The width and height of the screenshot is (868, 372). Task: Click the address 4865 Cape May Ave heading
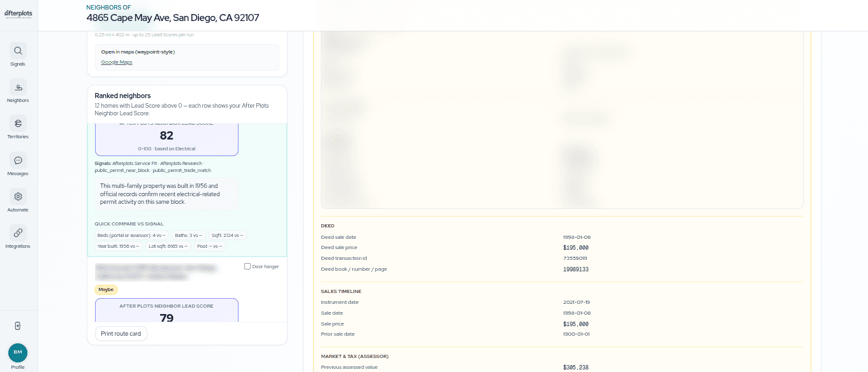coord(173,18)
